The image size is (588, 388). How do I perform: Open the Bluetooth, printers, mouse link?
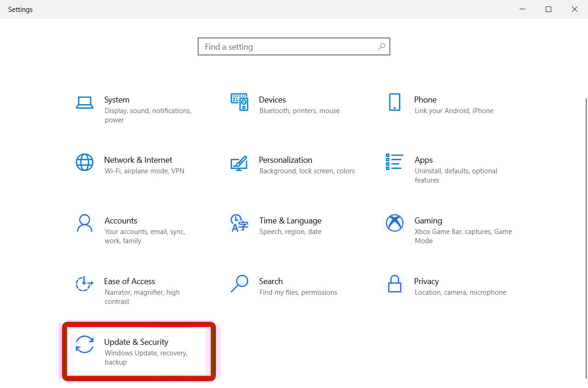(300, 111)
